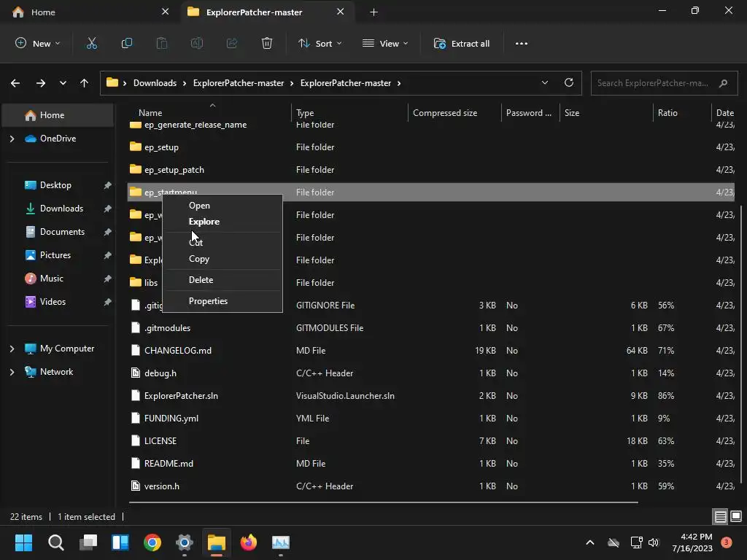Open the See more three-dots menu
747x560 pixels.
(x=521, y=43)
